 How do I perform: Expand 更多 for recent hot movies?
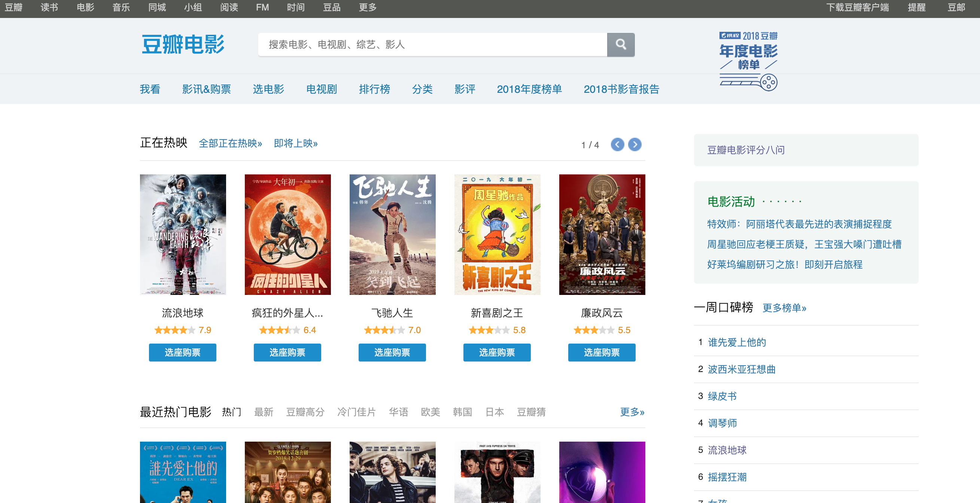click(632, 412)
